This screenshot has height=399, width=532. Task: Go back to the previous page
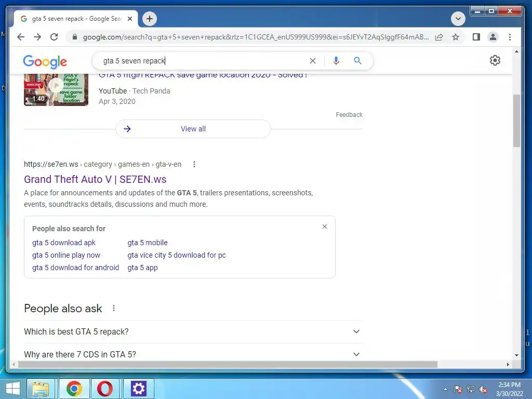tap(21, 37)
